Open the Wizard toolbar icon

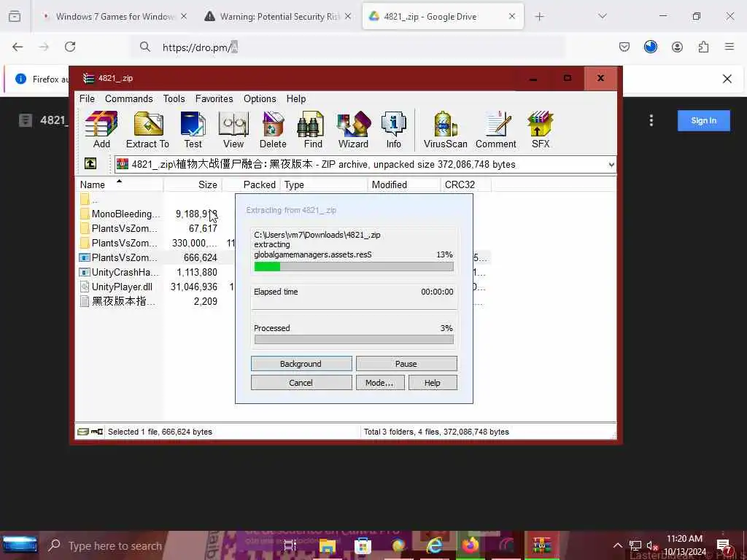pos(353,130)
